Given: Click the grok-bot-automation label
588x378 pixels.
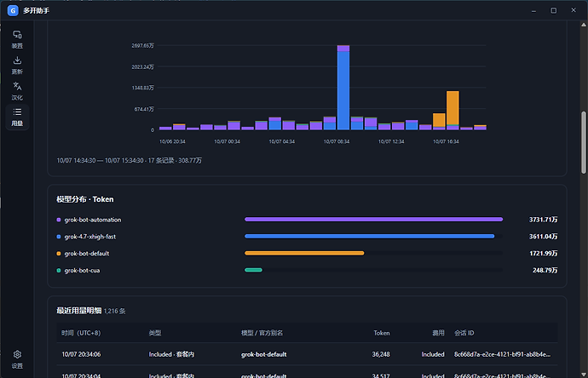Looking at the screenshot, I should coord(93,220).
